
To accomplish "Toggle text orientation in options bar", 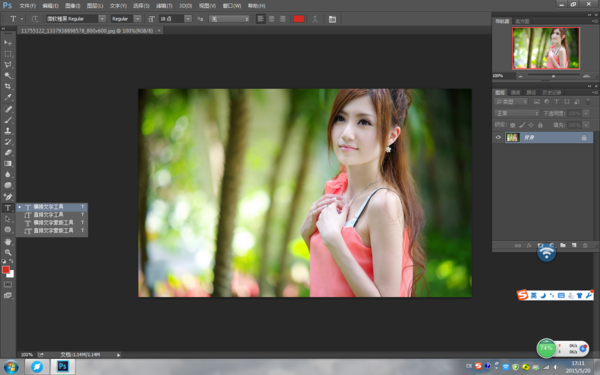I will [x=34, y=19].
